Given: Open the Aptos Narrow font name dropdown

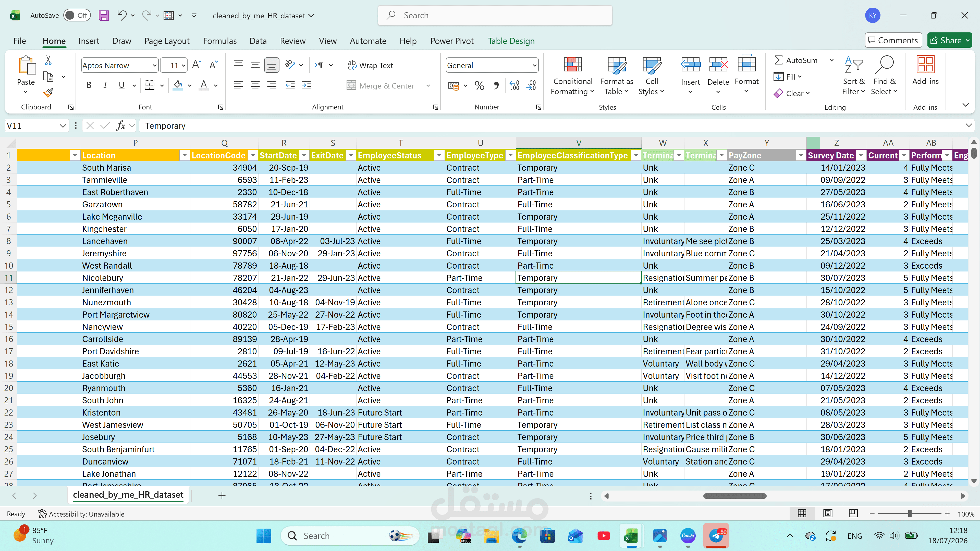Looking at the screenshot, I should (154, 65).
